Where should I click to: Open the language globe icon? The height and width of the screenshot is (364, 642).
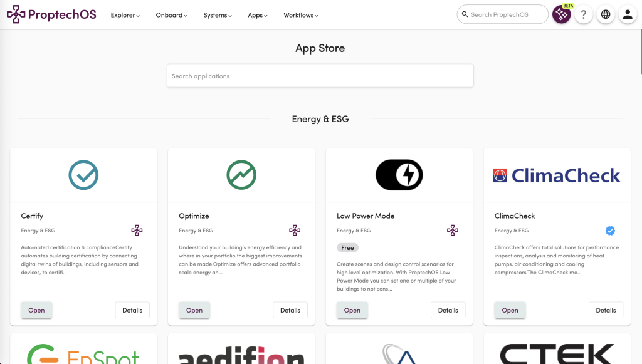tap(606, 15)
